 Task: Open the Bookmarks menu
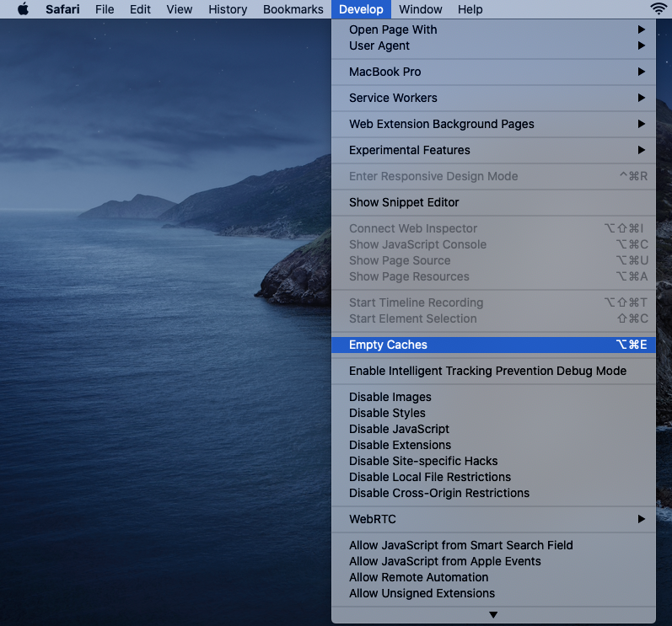point(293,9)
